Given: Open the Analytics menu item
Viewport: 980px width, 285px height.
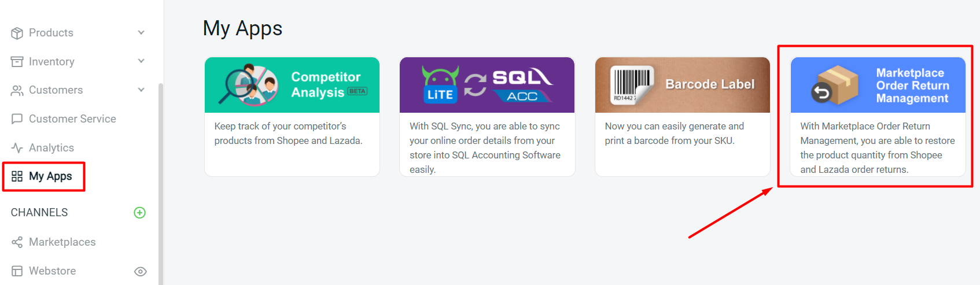Looking at the screenshot, I should coord(51,148).
